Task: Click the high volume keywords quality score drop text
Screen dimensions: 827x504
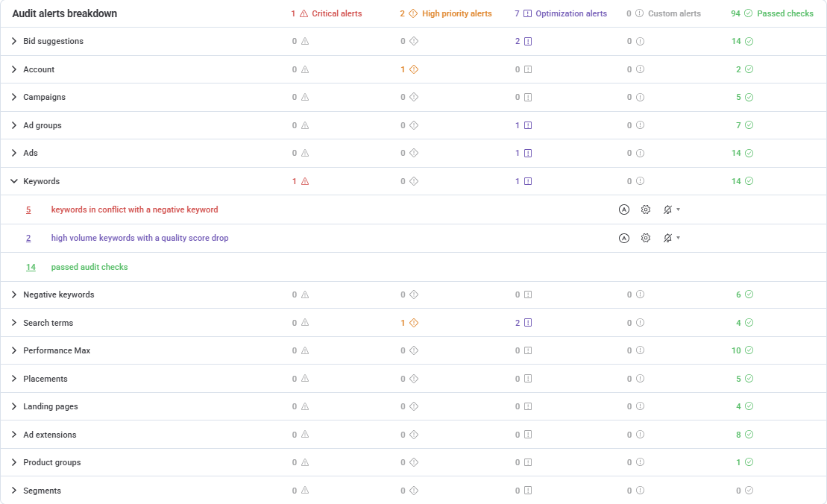Action: [x=139, y=238]
